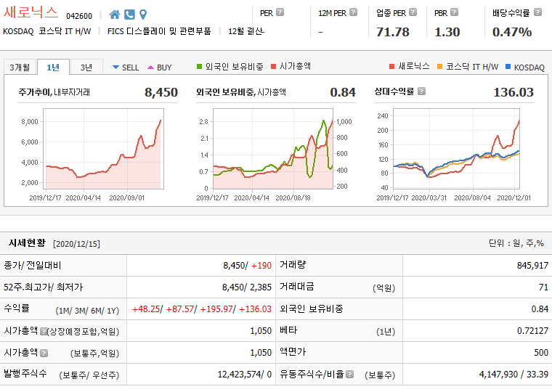
Task: Click the +190 change value
Action: pos(261,265)
